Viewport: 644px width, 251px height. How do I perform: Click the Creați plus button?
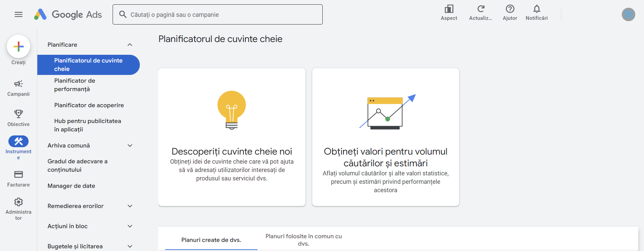pyautogui.click(x=18, y=46)
